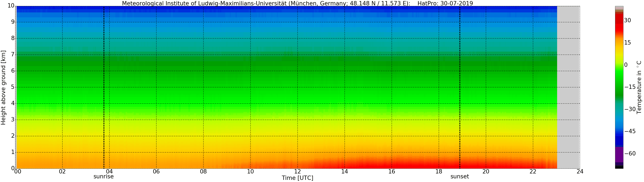644x182 pixels.
Task: Click the 10 tick on the height axis
Action: click(11, 6)
